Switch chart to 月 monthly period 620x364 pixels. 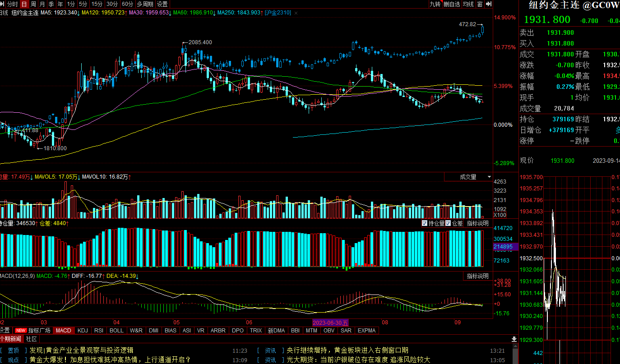42,4
